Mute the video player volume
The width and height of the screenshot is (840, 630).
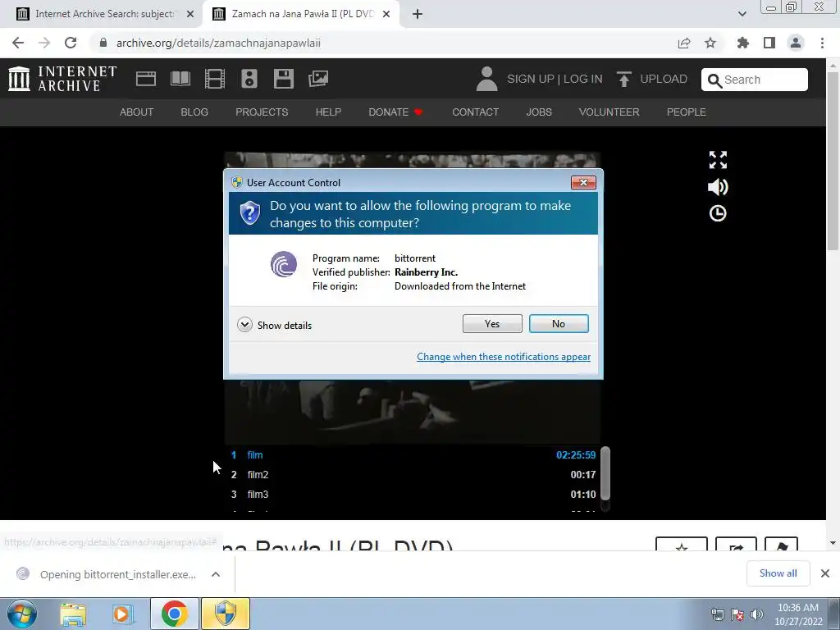tap(718, 187)
